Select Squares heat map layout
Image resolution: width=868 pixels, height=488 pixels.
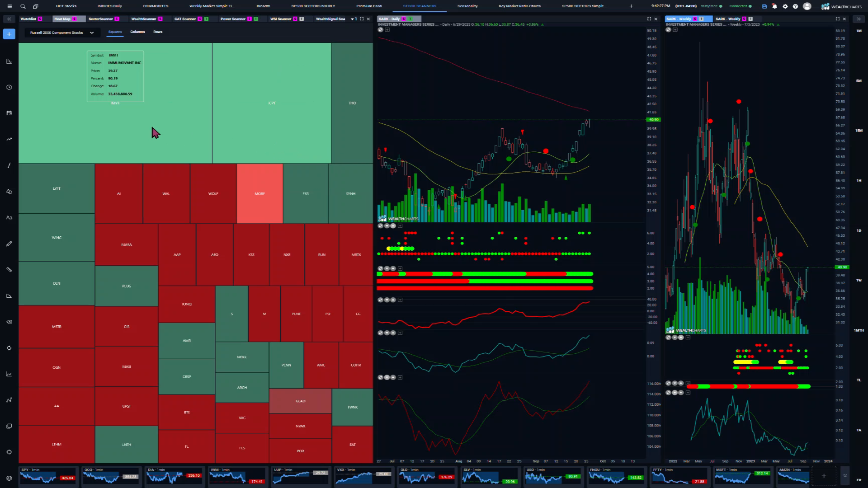point(115,32)
